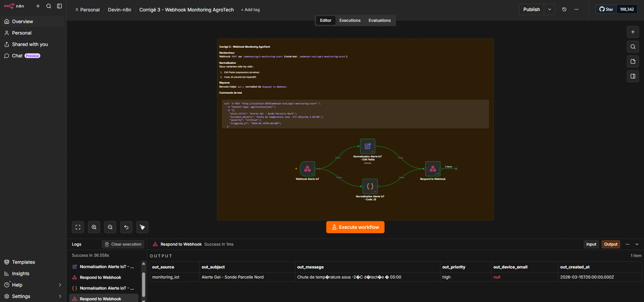Click the Success in 36.558s status text
The height and width of the screenshot is (302, 644).
click(90, 255)
